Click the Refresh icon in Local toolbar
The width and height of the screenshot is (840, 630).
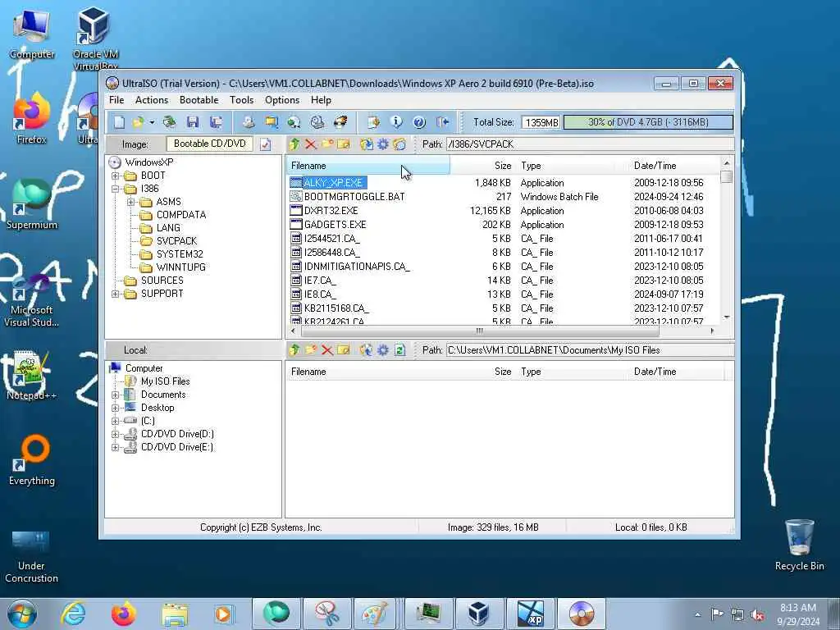399,350
